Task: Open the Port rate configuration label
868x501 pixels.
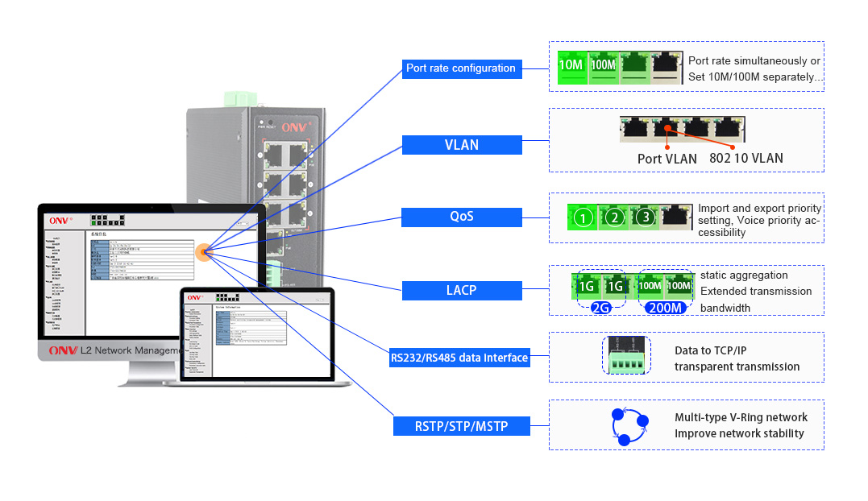Action: [461, 68]
